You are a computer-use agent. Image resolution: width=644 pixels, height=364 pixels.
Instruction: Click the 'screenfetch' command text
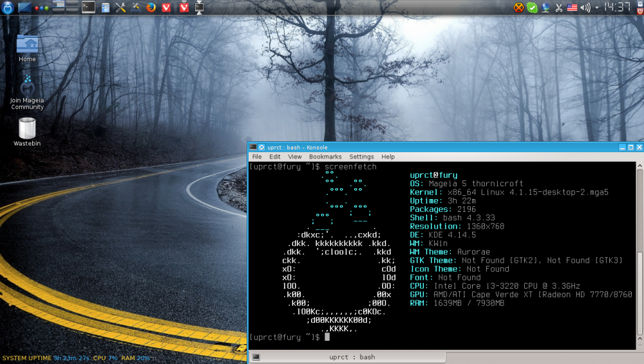pyautogui.click(x=350, y=166)
